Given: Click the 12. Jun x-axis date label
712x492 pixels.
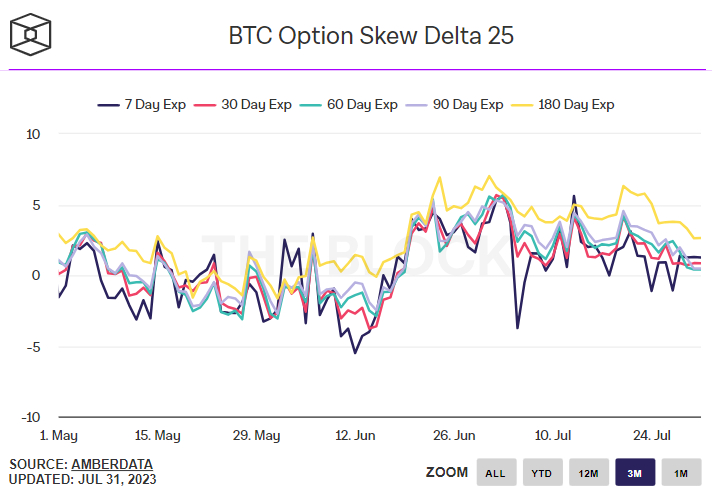Looking at the screenshot, I should pyautogui.click(x=355, y=436).
